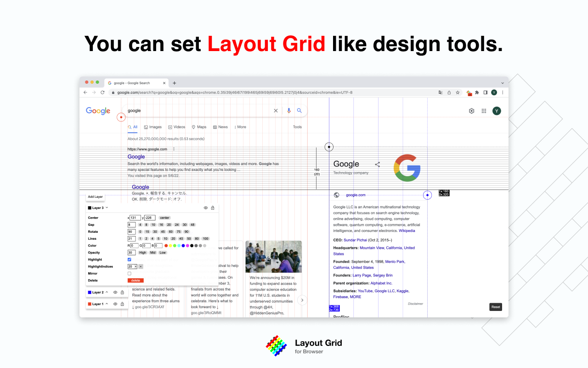Click the Google account avatar on page
This screenshot has height=368, width=588.
497,111
